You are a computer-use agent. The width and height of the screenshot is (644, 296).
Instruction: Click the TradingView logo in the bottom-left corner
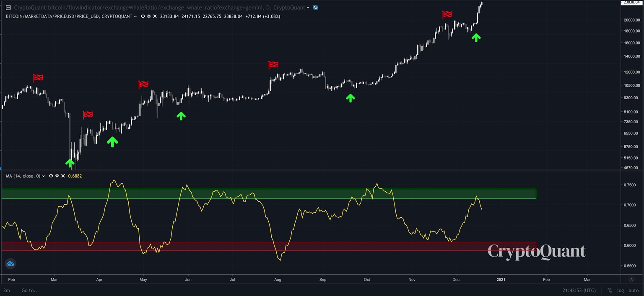pos(10,263)
